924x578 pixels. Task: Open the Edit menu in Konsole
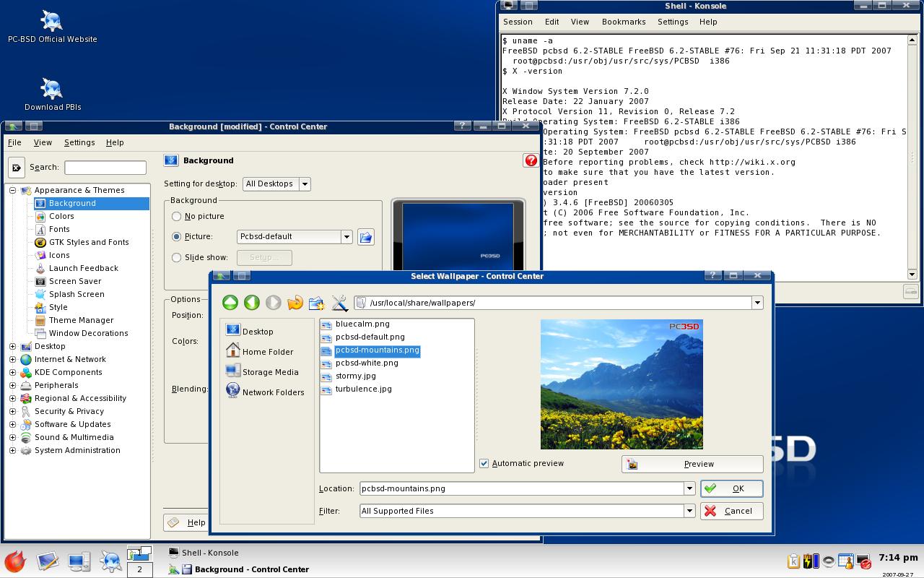(x=552, y=22)
